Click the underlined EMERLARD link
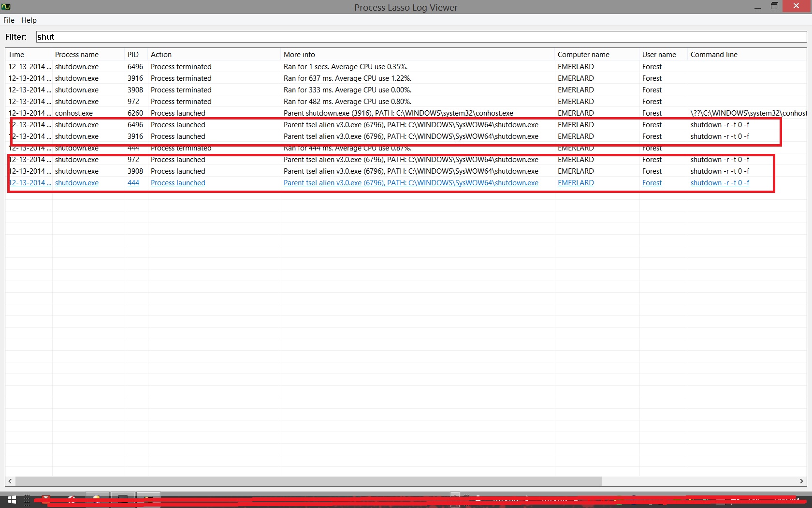Screen dimensions: 812x508 (x=576, y=183)
